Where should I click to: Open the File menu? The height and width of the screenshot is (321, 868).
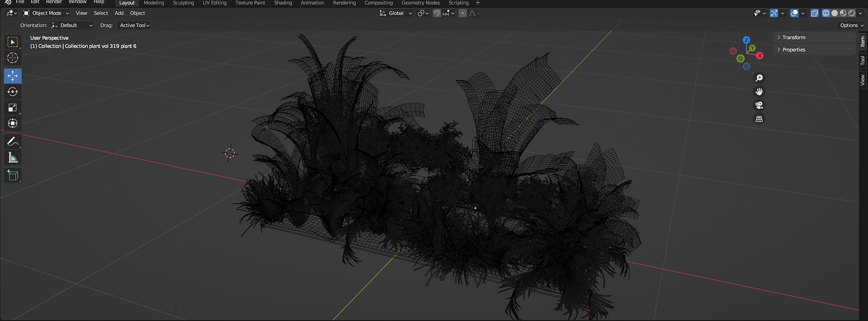tap(20, 2)
